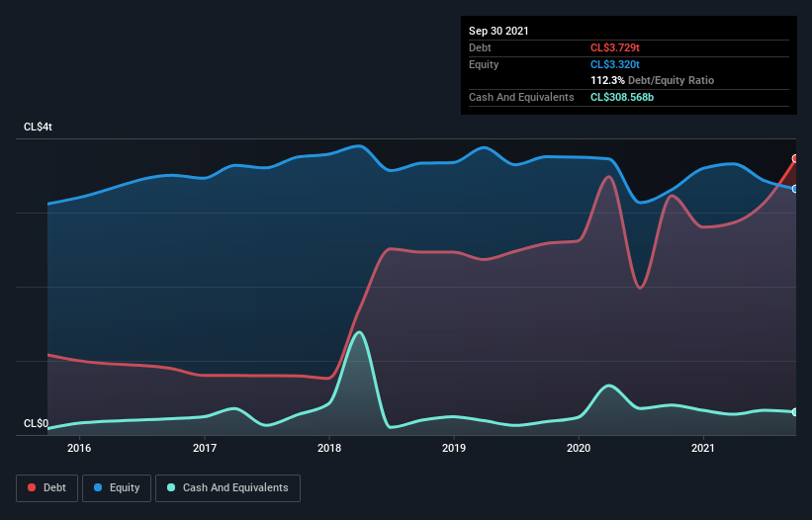Screen dimensions: 812x520
Task: Click Cash And Equivalents label in tooltip
Action: 521,97
